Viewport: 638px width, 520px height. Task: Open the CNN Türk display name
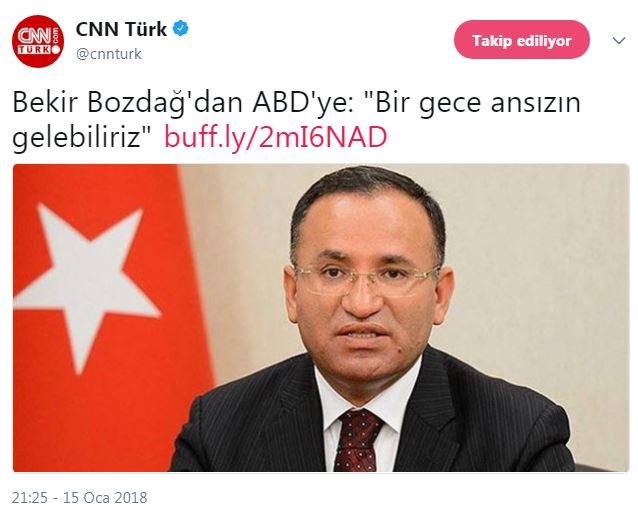(x=121, y=29)
